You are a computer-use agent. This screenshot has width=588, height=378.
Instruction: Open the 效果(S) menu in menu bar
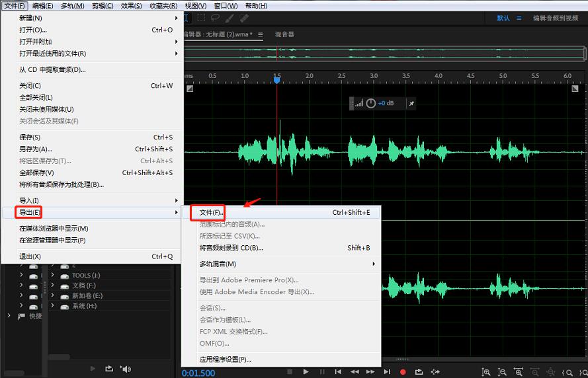point(131,6)
